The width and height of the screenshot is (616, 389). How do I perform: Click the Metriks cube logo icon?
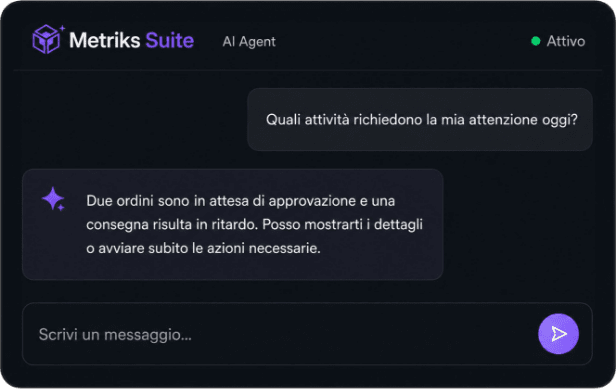46,39
